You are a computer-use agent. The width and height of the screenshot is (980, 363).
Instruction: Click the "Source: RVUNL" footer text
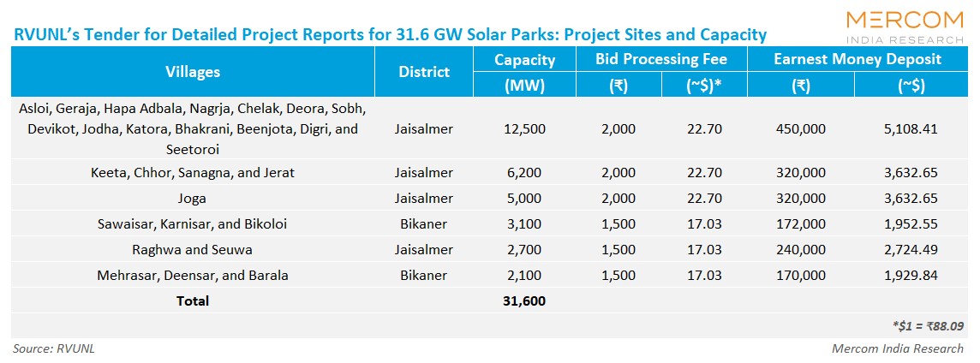point(54,348)
